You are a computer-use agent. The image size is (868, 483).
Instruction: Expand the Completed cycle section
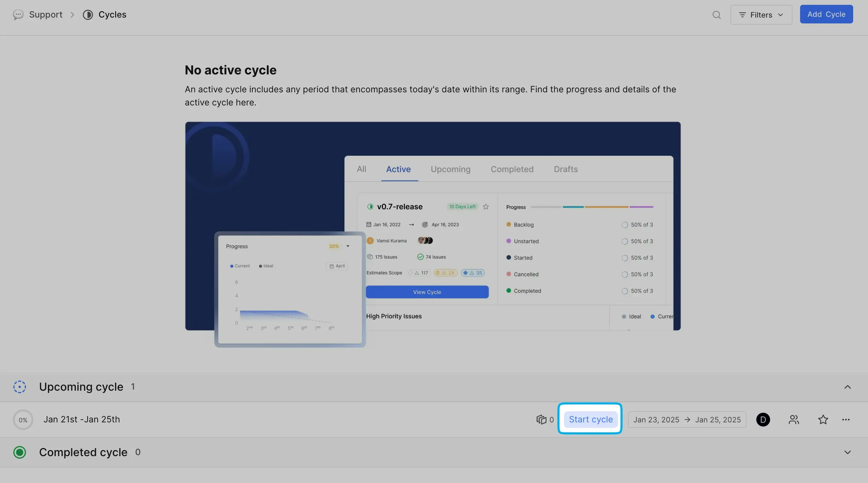click(x=847, y=452)
